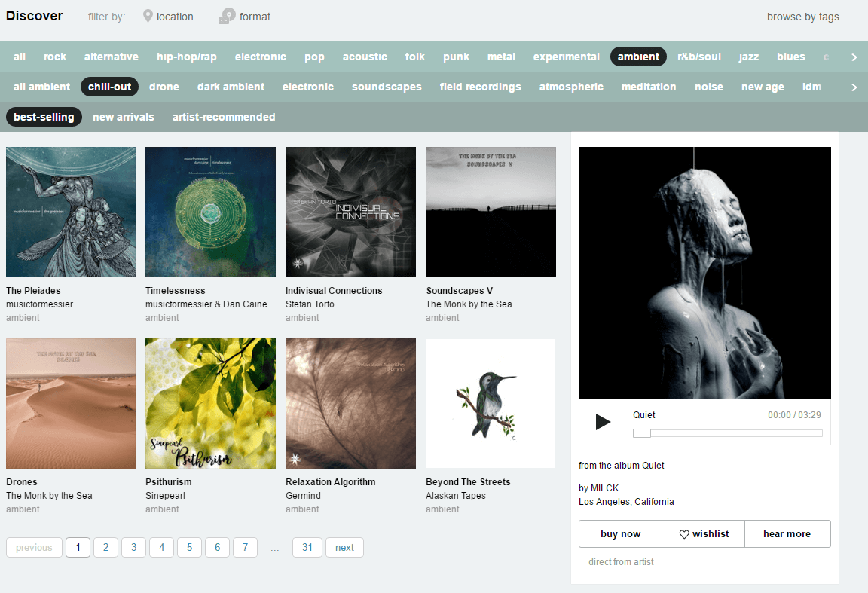Open Beyond The Streets hummingbird cover
868x593 pixels.
[491, 403]
